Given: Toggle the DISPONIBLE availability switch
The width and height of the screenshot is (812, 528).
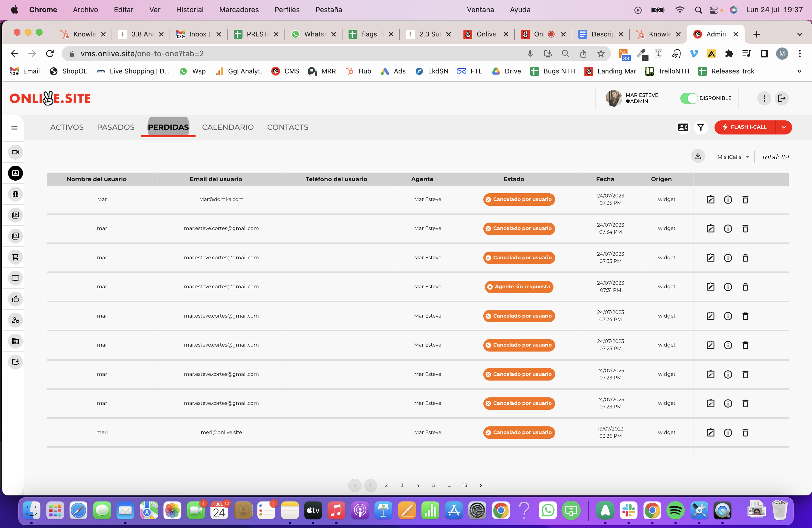Looking at the screenshot, I should (689, 98).
